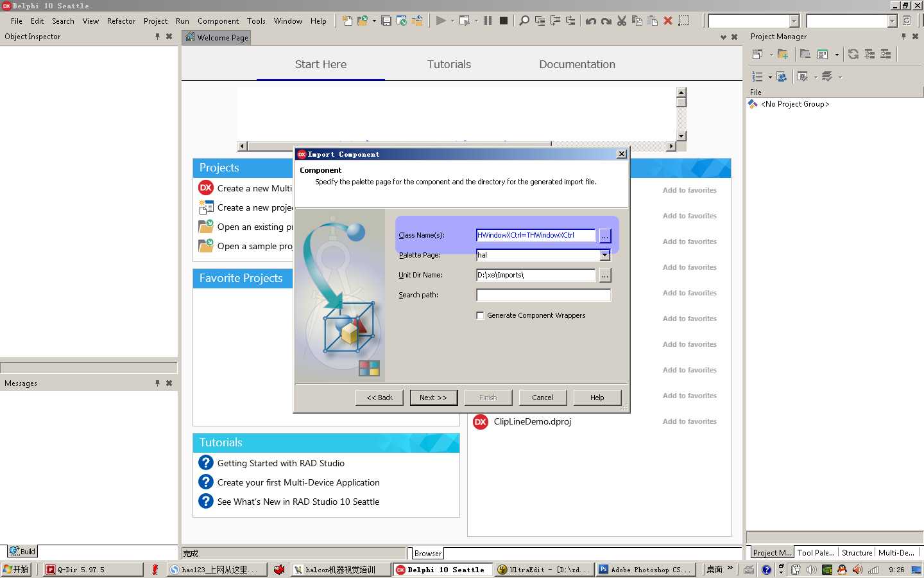Open Getting Started with RAD Studio link
Viewport: 924px width, 578px height.
[281, 463]
